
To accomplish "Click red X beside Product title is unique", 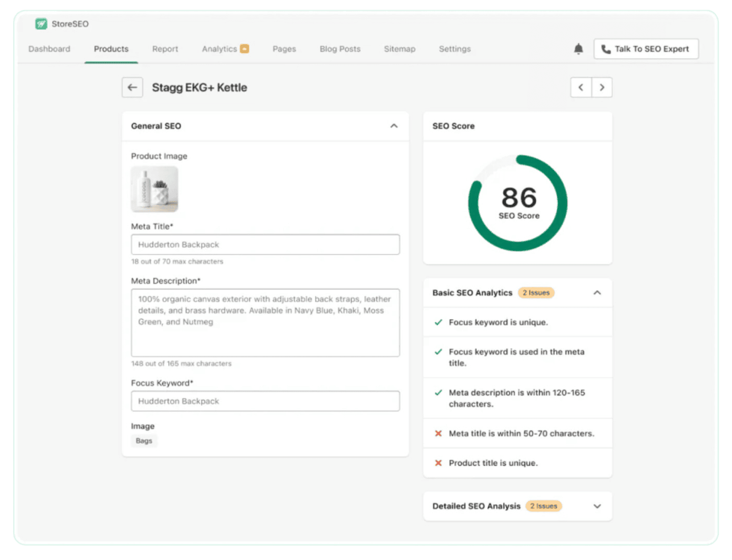I will (438, 463).
